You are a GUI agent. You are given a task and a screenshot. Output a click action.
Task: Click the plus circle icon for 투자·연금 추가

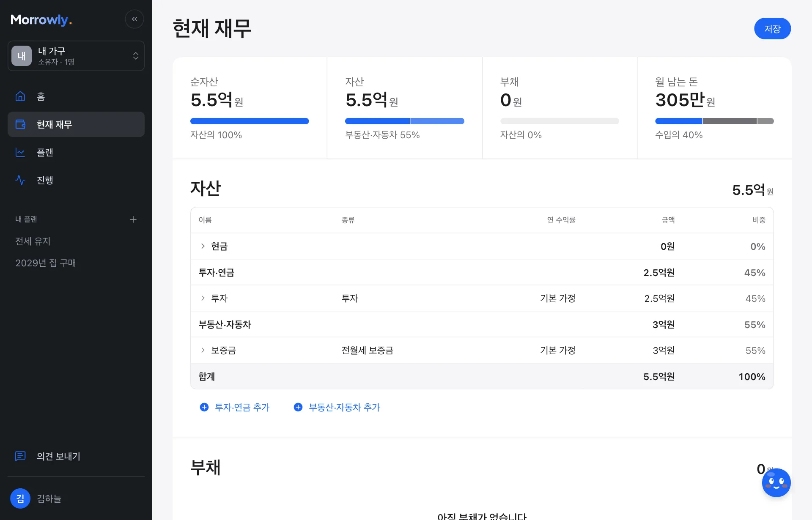[x=204, y=407]
